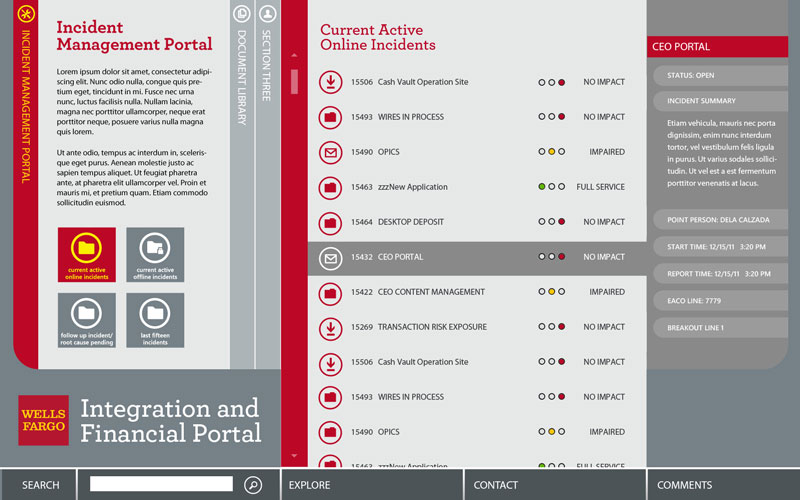Open the Explore section in bottom bar

pyautogui.click(x=372, y=485)
